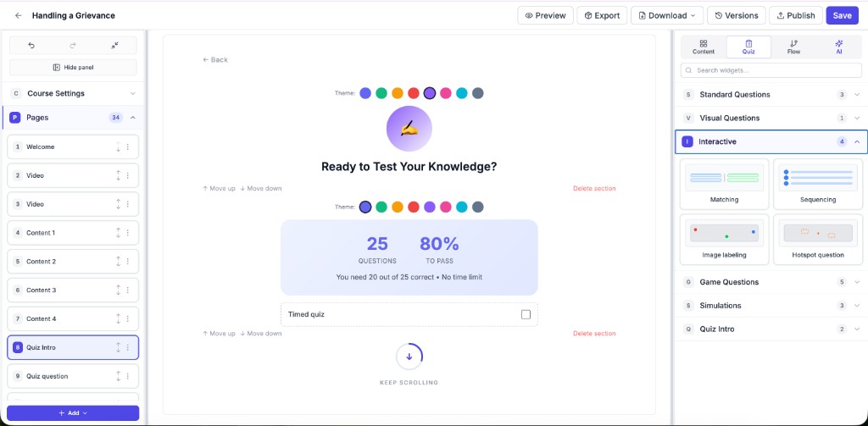The width and height of the screenshot is (868, 426).
Task: Click the reorder arrows on Video page 2
Action: (x=118, y=175)
